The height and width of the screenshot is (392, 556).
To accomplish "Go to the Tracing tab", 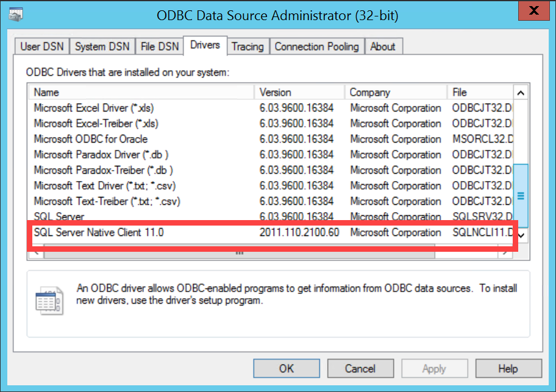I will pos(248,46).
